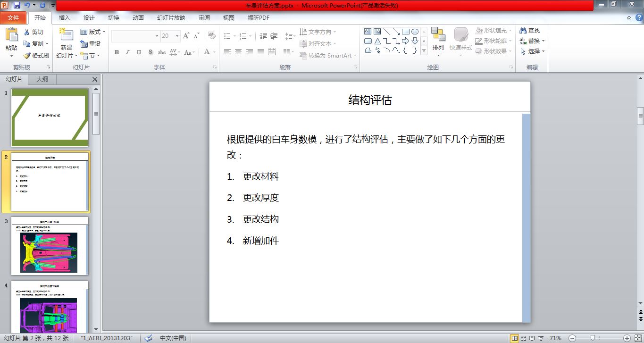
Task: Click the Increase Font Size icon
Action: point(186,36)
